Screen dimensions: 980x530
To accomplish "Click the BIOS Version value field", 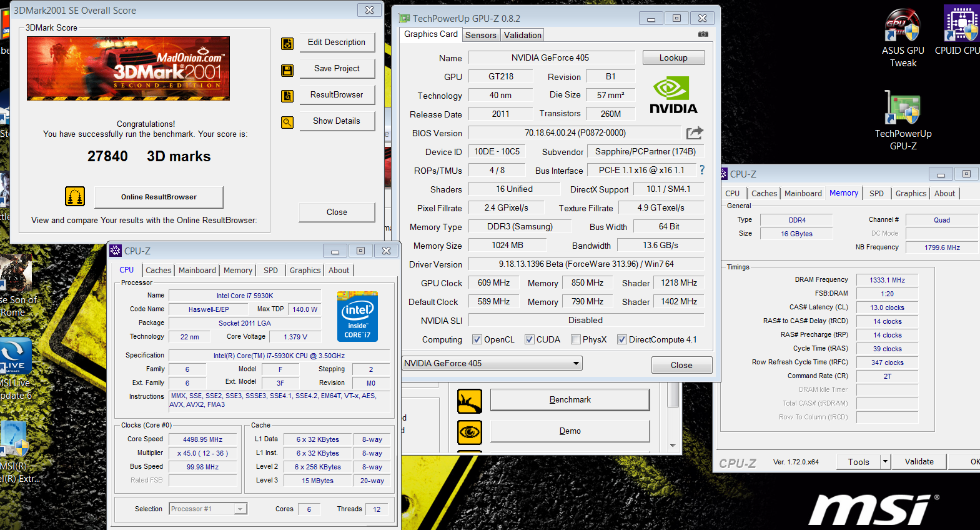I will coord(575,132).
